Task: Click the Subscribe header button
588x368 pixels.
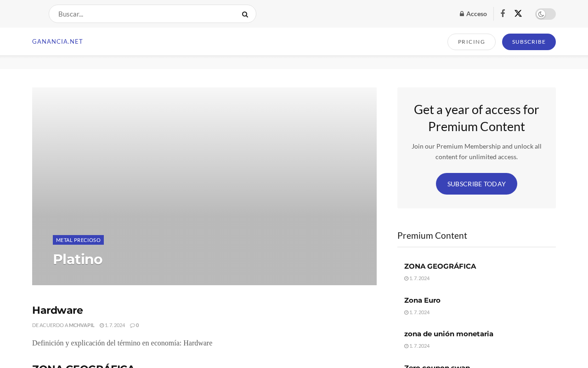Action: tap(529, 42)
